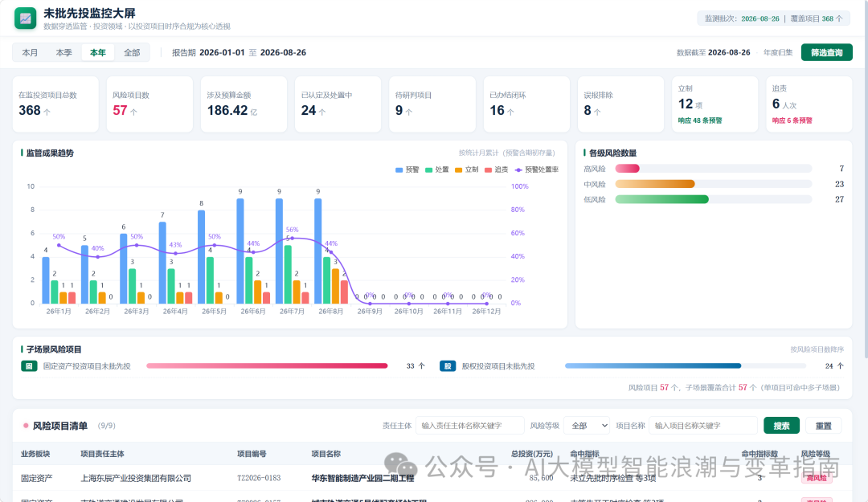Click the 项目责任主体 column header
This screenshot has height=502, width=868.
pos(102,454)
